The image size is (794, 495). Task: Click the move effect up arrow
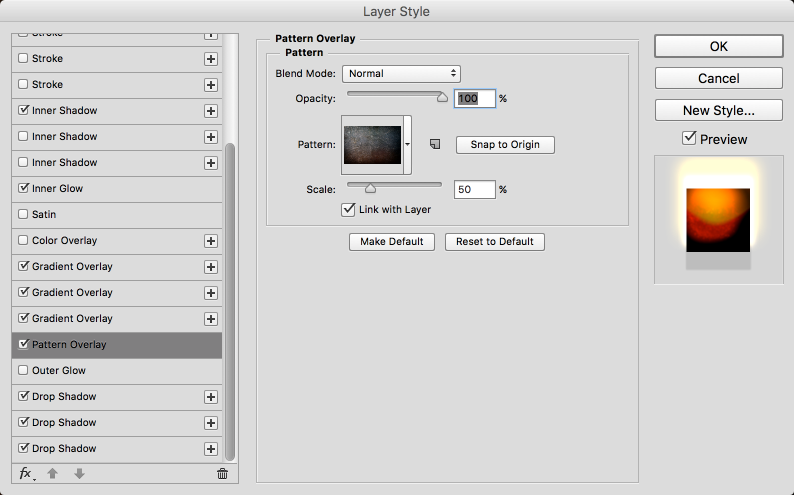(53, 473)
